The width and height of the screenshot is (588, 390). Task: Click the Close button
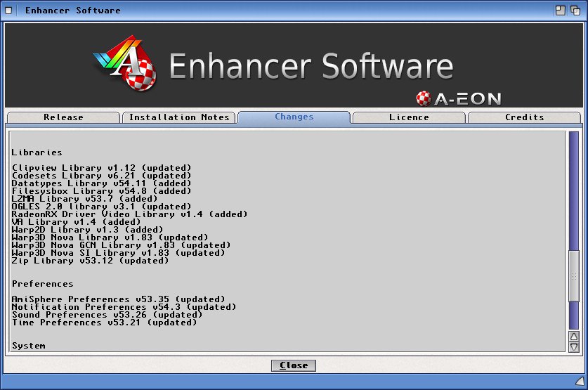point(294,365)
